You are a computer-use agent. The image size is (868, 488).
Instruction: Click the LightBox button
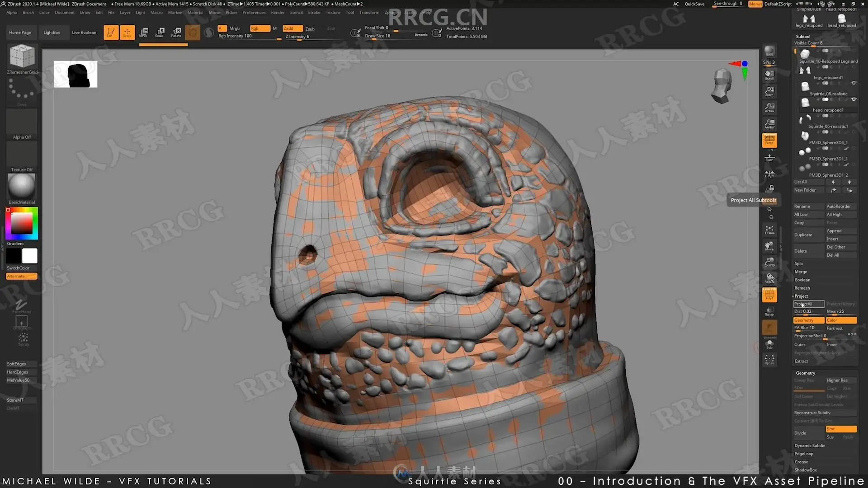[x=52, y=33]
